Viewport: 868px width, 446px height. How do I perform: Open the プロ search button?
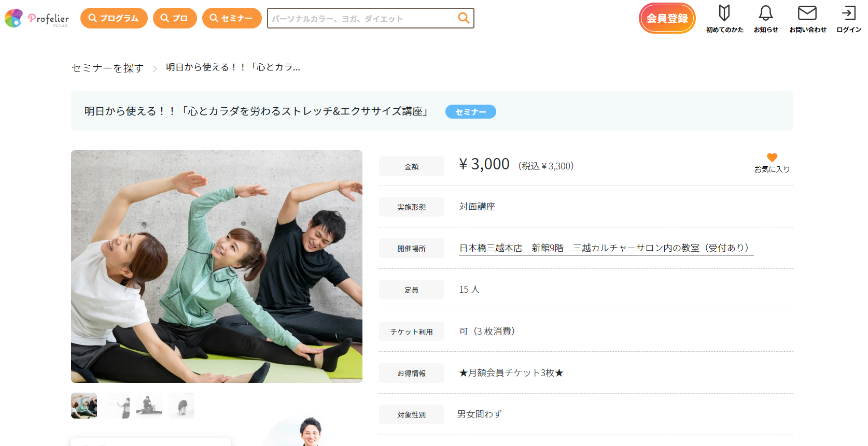pos(175,18)
